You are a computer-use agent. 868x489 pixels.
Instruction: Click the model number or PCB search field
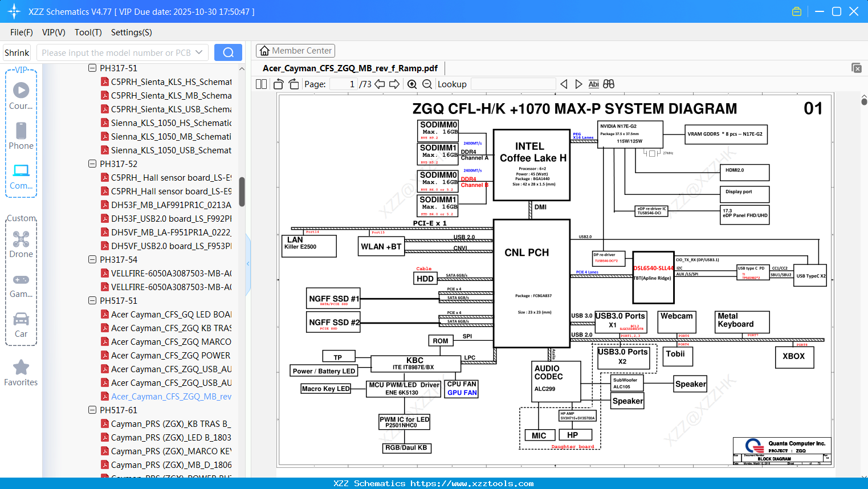point(116,52)
